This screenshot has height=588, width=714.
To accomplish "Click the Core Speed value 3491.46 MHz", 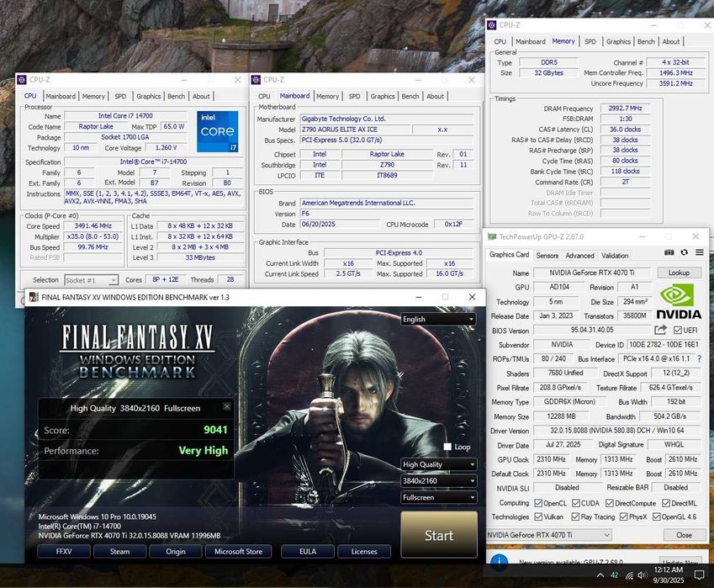I will 93,226.
